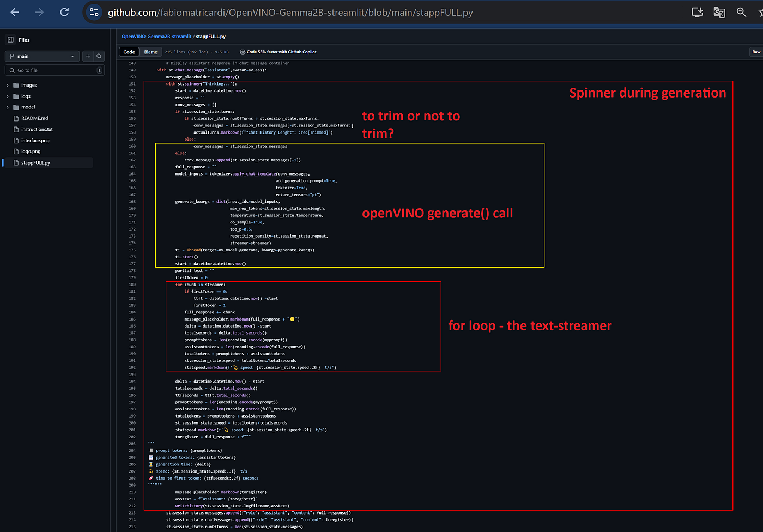This screenshot has height=532, width=763.
Task: Expand the model folder chevron
Action: pos(8,107)
